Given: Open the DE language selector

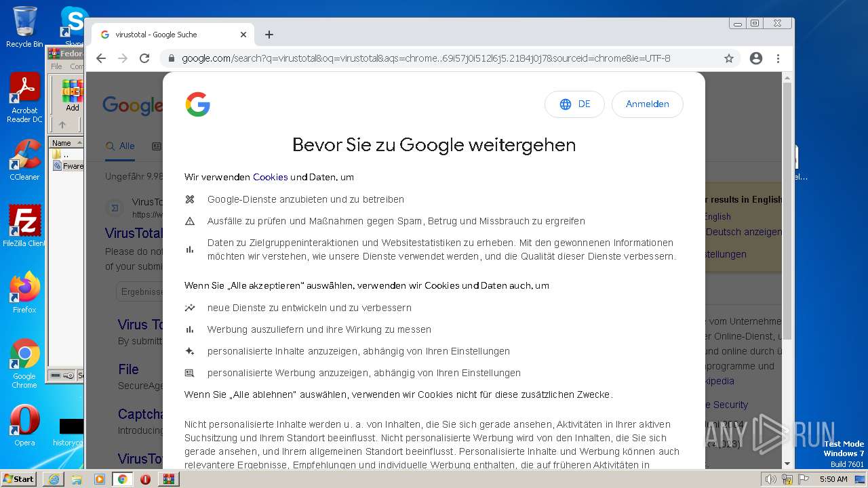Looking at the screenshot, I should click(574, 104).
